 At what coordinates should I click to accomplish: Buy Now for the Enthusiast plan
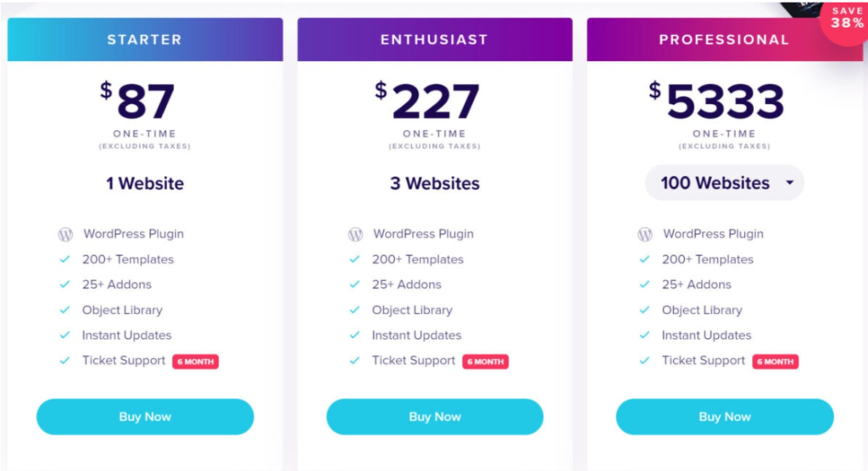click(x=435, y=417)
